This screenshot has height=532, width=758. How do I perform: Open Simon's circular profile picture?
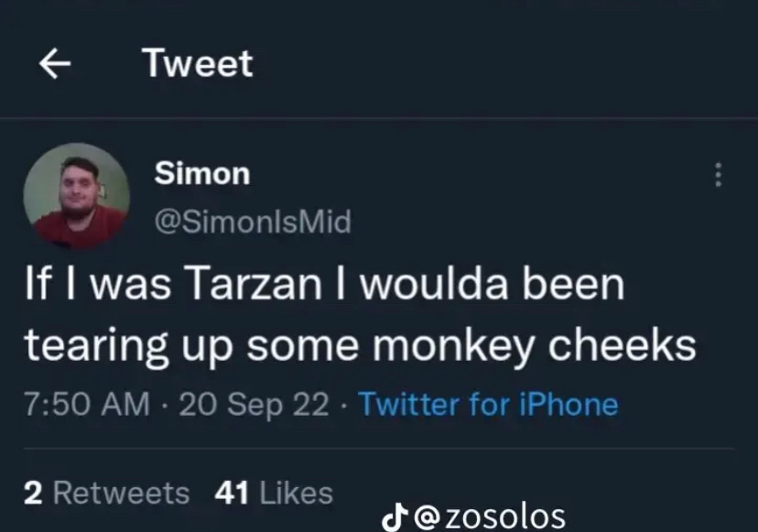(x=76, y=196)
